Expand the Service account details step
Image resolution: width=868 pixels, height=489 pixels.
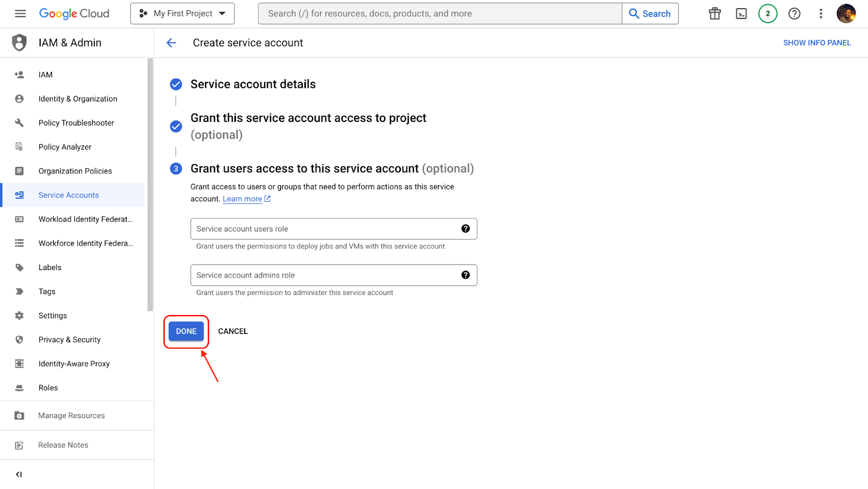(x=253, y=84)
